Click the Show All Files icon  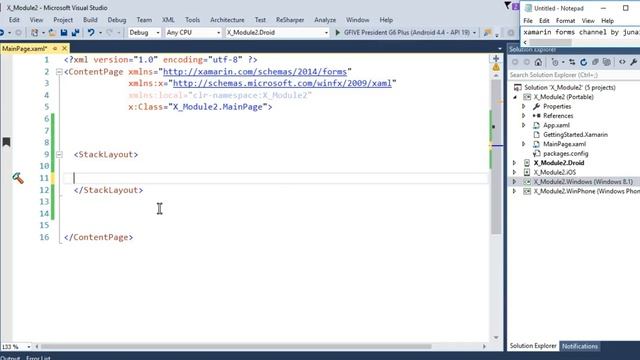pos(607,62)
